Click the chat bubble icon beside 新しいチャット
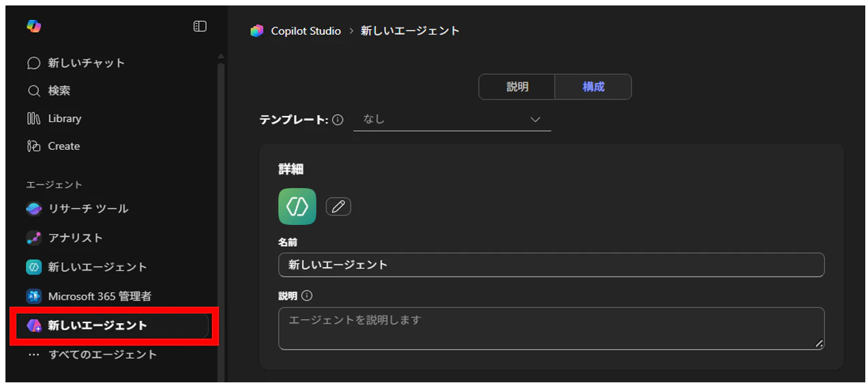This screenshot has width=868, height=383. [34, 63]
